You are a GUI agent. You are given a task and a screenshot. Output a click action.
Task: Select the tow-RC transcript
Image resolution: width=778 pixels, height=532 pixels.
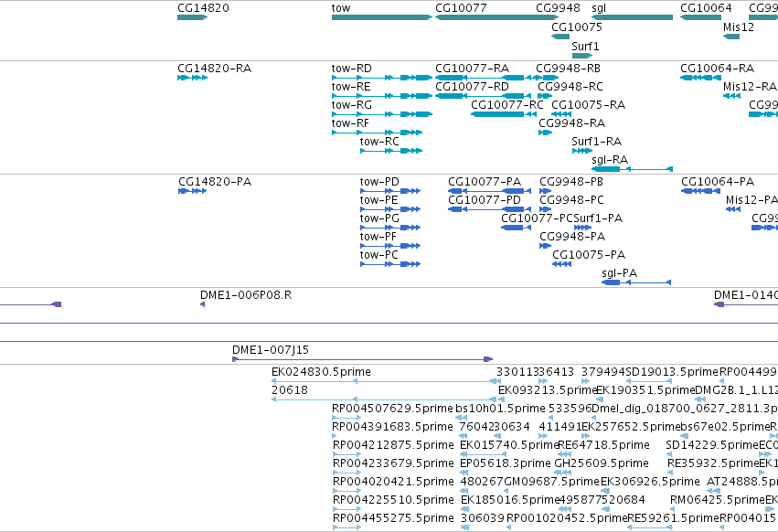pyautogui.click(x=391, y=151)
